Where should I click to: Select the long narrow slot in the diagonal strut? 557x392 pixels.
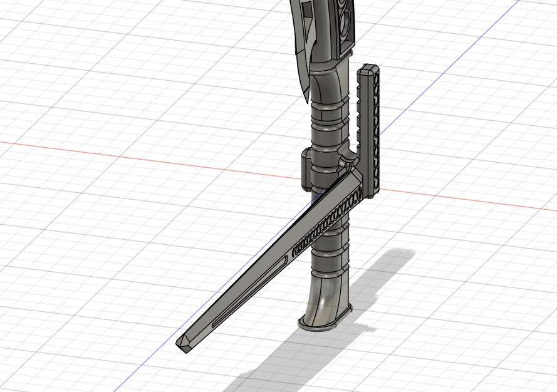tap(249, 291)
